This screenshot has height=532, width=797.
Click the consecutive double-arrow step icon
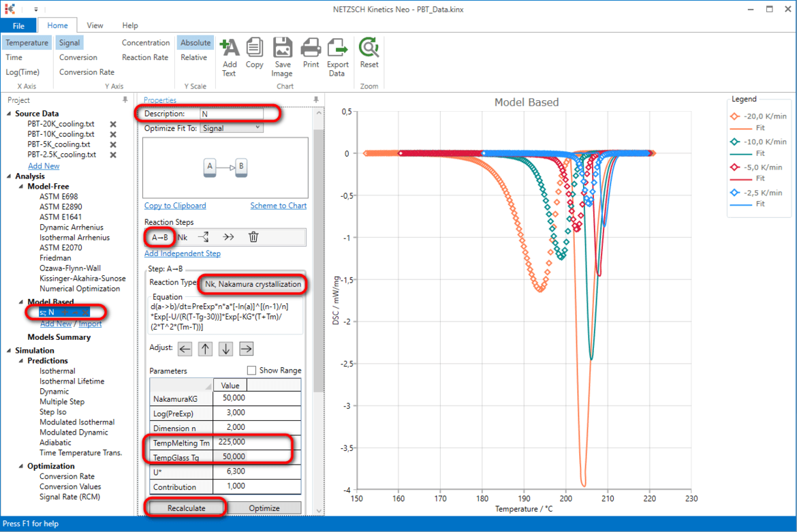coord(229,237)
